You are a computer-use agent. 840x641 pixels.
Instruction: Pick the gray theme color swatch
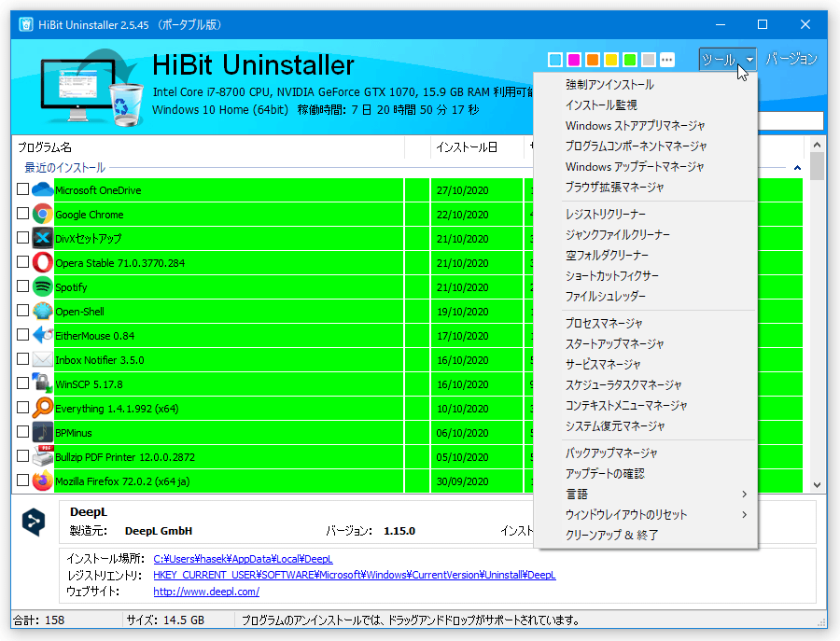pyautogui.click(x=649, y=60)
